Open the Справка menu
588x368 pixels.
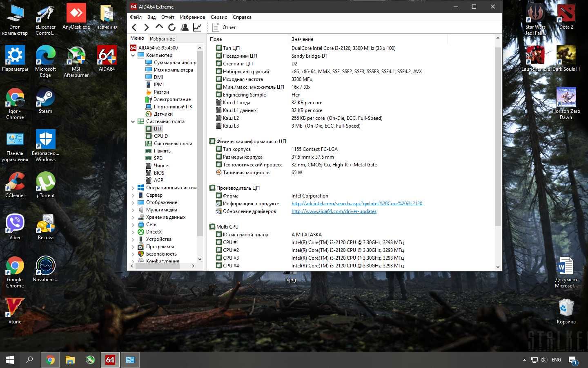(x=242, y=17)
